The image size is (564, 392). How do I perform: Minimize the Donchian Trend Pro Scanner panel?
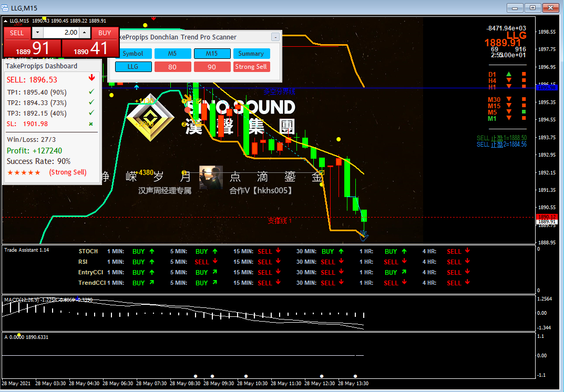click(x=275, y=37)
